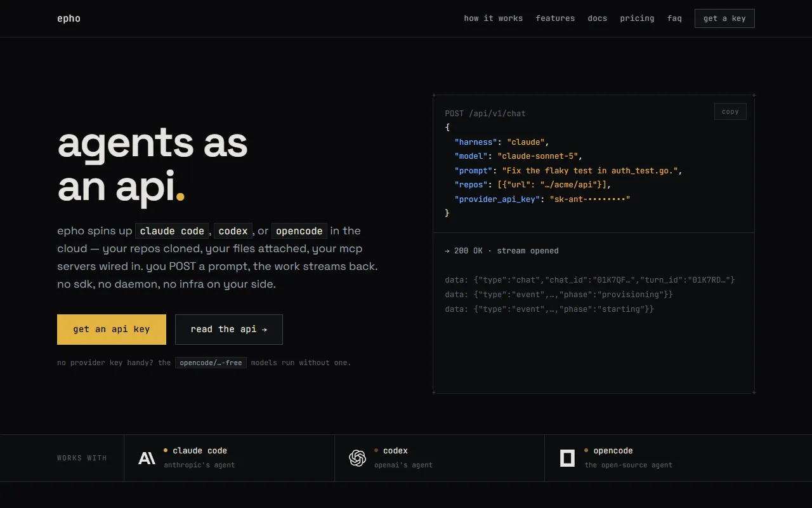This screenshot has height=508, width=812.
Task: Select the codex card title
Action: 395,451
